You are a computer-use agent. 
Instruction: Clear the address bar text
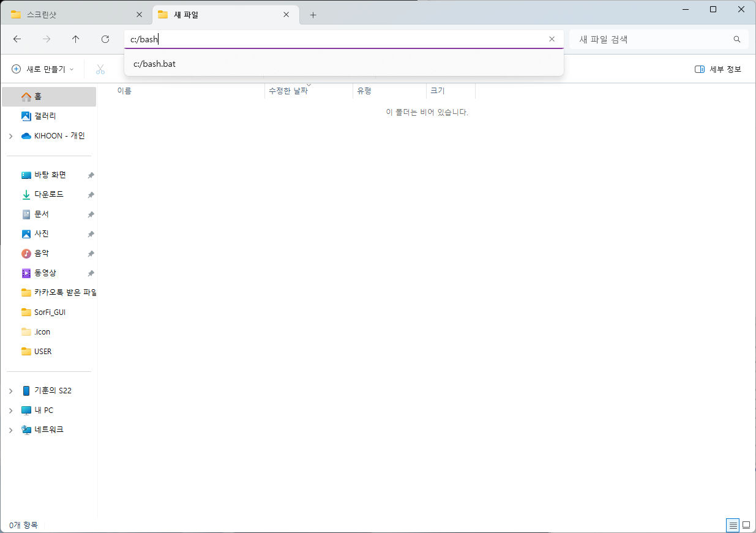coord(552,39)
